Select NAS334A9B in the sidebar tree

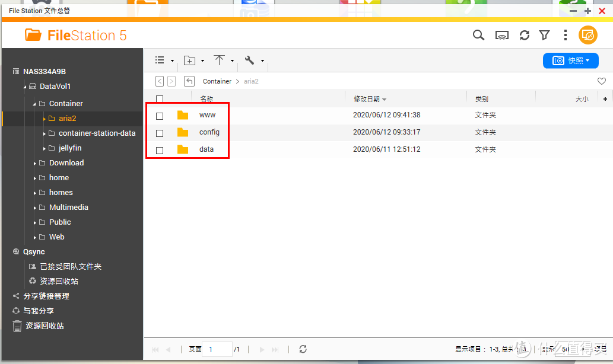44,72
